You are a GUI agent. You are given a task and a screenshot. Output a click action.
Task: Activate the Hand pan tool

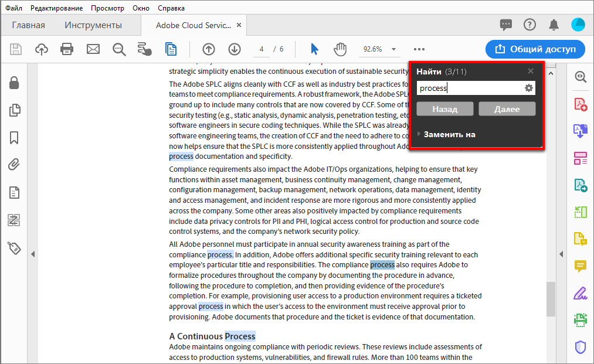(x=340, y=49)
